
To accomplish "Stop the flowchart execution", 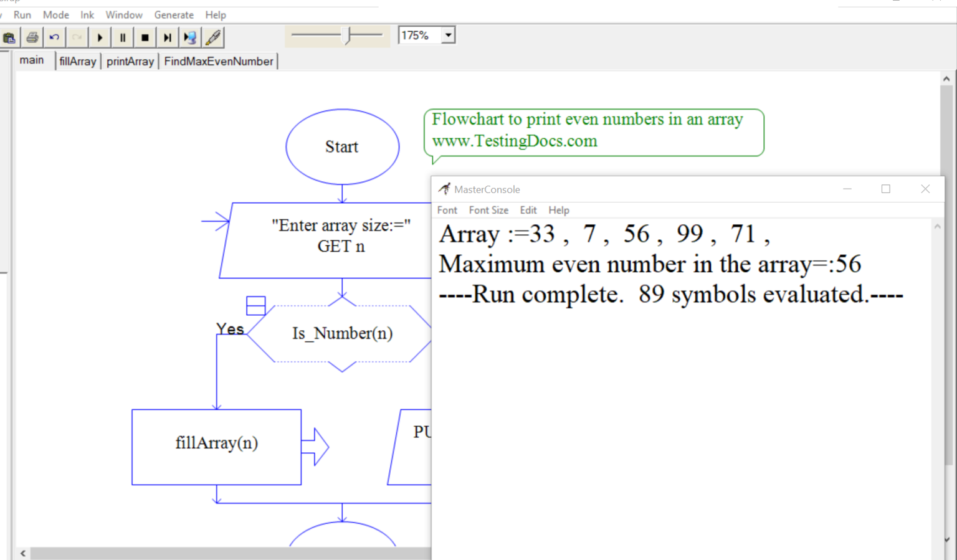I will (145, 38).
